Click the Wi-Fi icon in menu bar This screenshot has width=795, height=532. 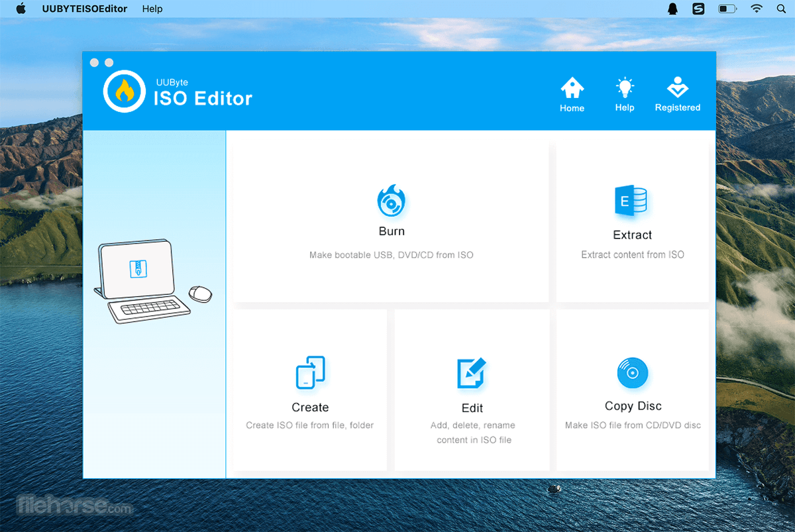pos(756,9)
